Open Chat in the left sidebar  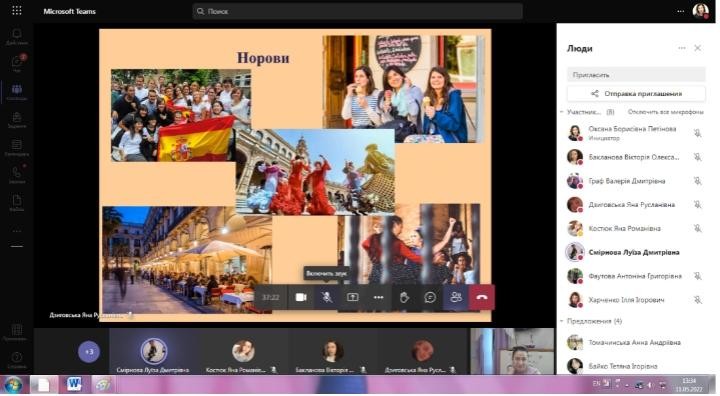[17, 64]
